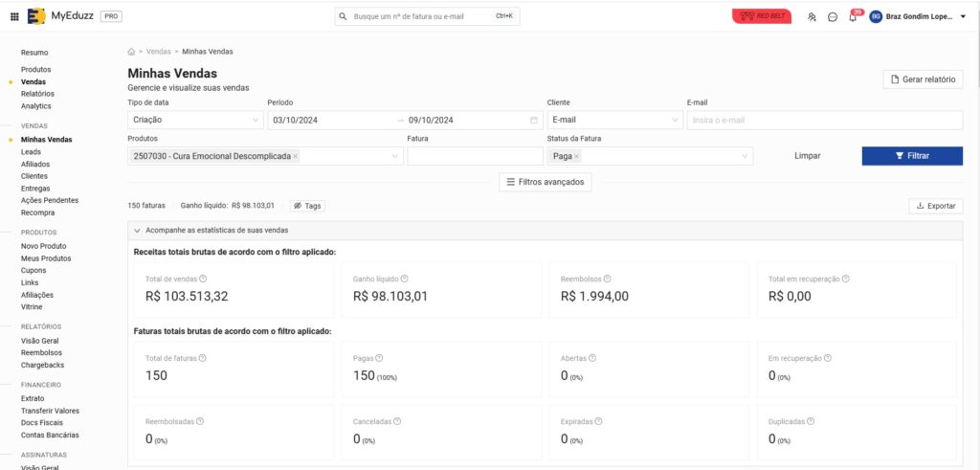Viewport: 980px width, 470px height.
Task: Toggle Tags visibility button
Action: click(x=307, y=206)
